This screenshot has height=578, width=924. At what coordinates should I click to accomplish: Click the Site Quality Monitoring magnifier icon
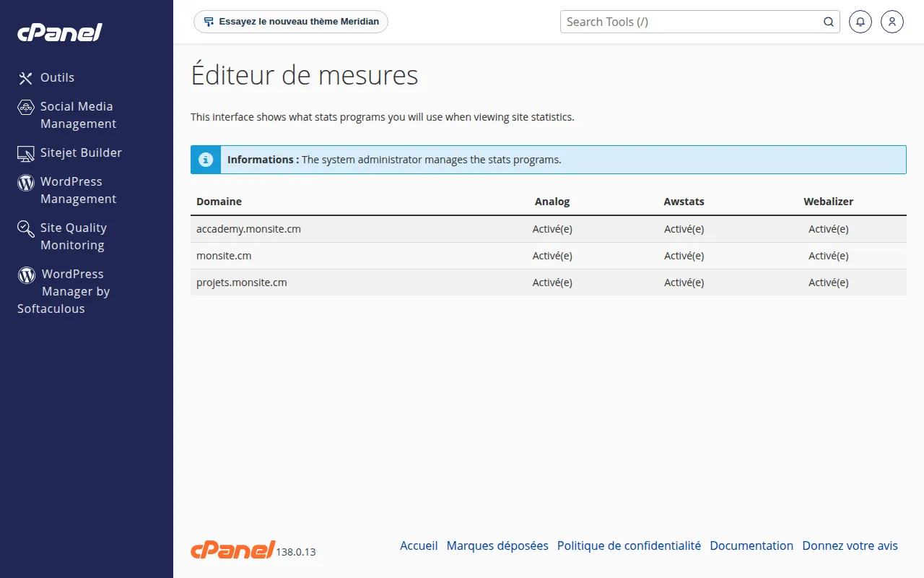click(x=26, y=229)
